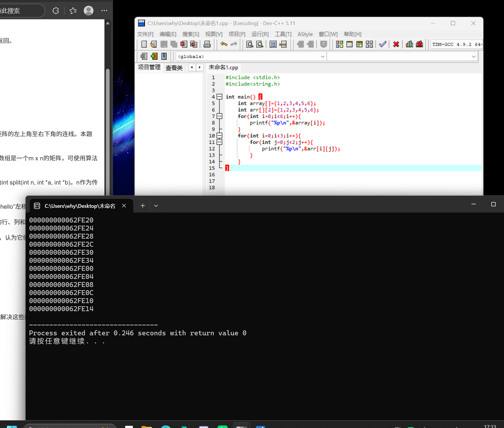Open the 视图[V] menu
The width and height of the screenshot is (504, 428).
point(214,34)
